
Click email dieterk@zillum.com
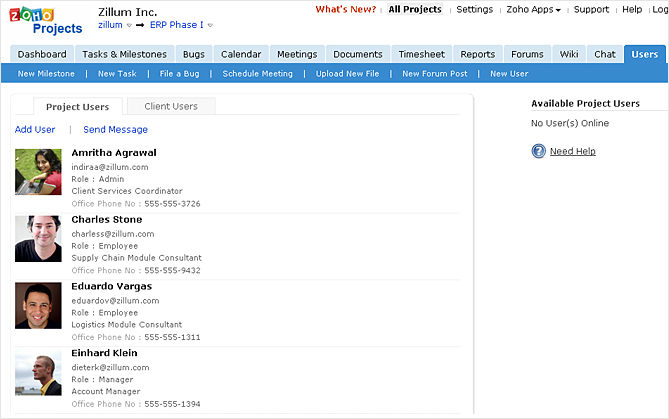[x=111, y=367]
